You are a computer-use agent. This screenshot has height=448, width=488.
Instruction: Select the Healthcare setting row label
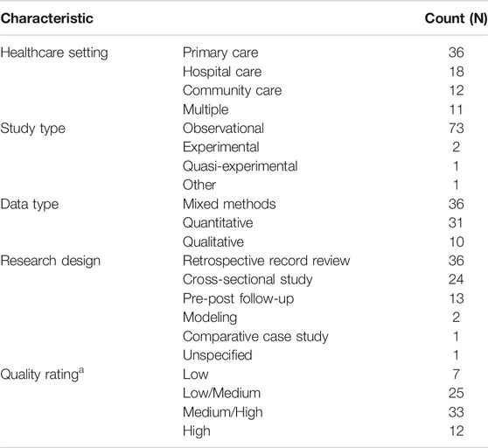[54, 52]
